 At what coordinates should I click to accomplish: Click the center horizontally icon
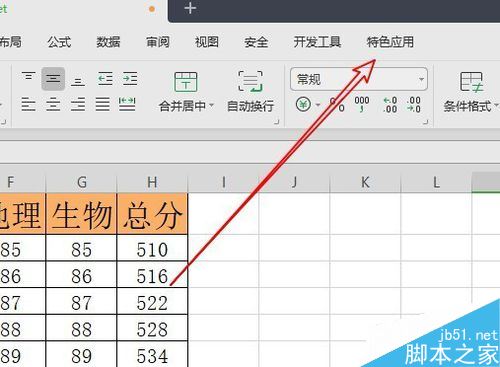tap(53, 104)
